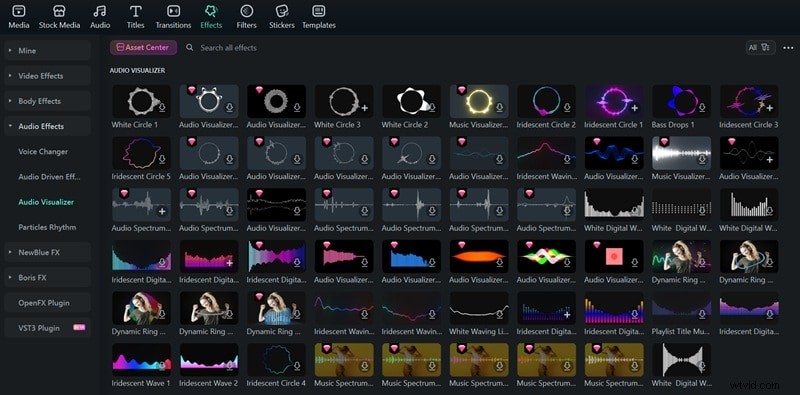Select the Iridescent Circle 4 thumbnail
Image resolution: width=800 pixels, height=395 pixels.
click(x=277, y=359)
